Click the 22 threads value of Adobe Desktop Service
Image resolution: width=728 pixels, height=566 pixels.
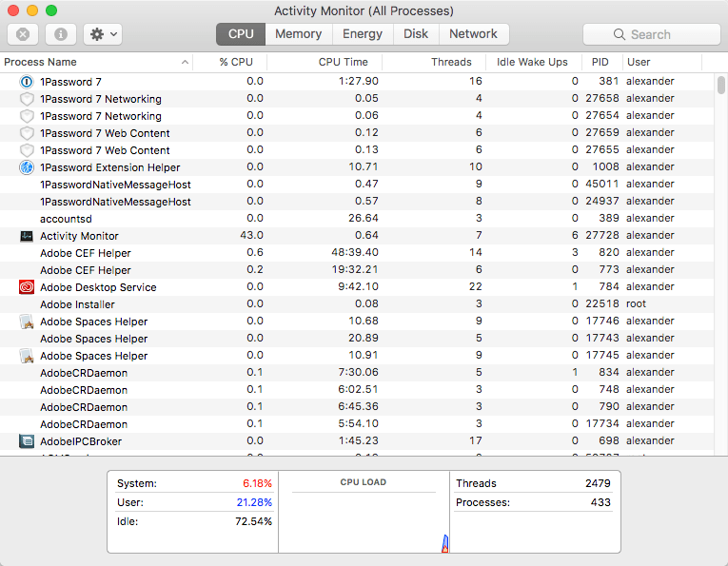pyautogui.click(x=476, y=286)
